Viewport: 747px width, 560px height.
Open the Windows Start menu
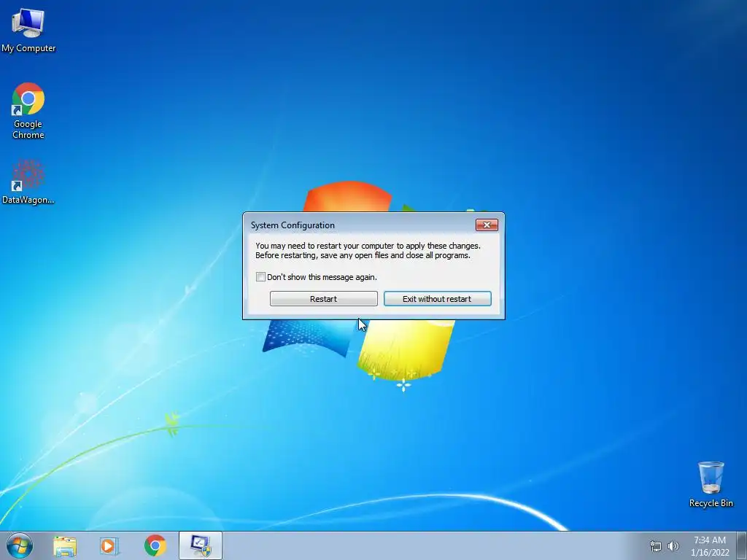[x=20, y=545]
